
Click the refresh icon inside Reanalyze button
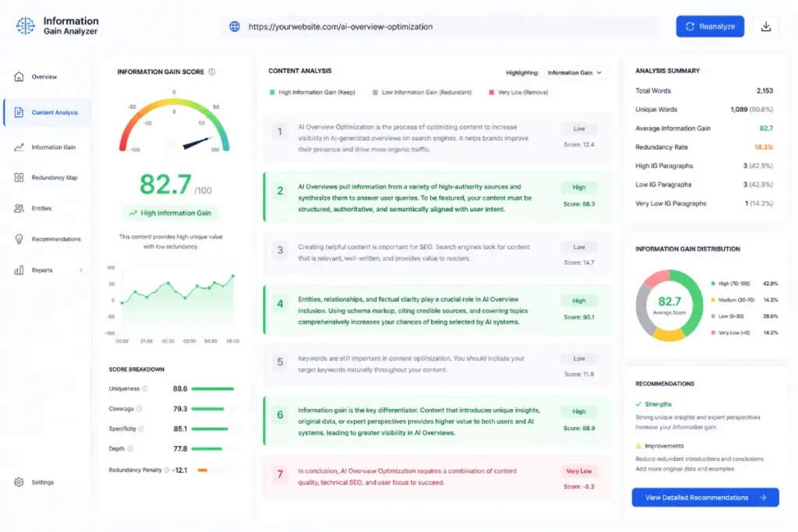[x=690, y=26]
